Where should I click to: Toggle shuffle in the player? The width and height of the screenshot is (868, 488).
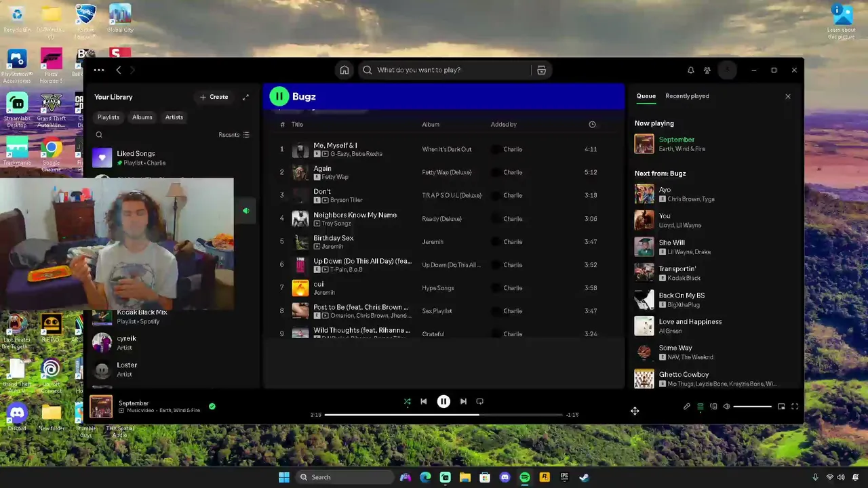coord(407,401)
